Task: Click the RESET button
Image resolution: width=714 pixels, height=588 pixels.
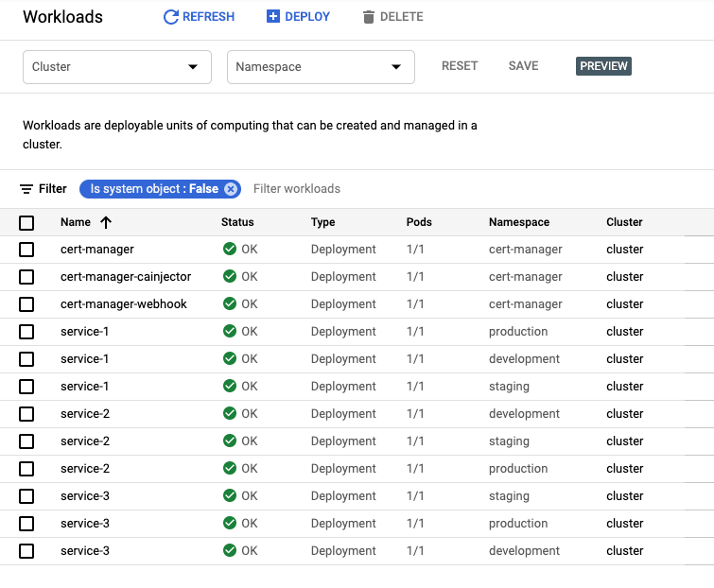Action: (460, 66)
